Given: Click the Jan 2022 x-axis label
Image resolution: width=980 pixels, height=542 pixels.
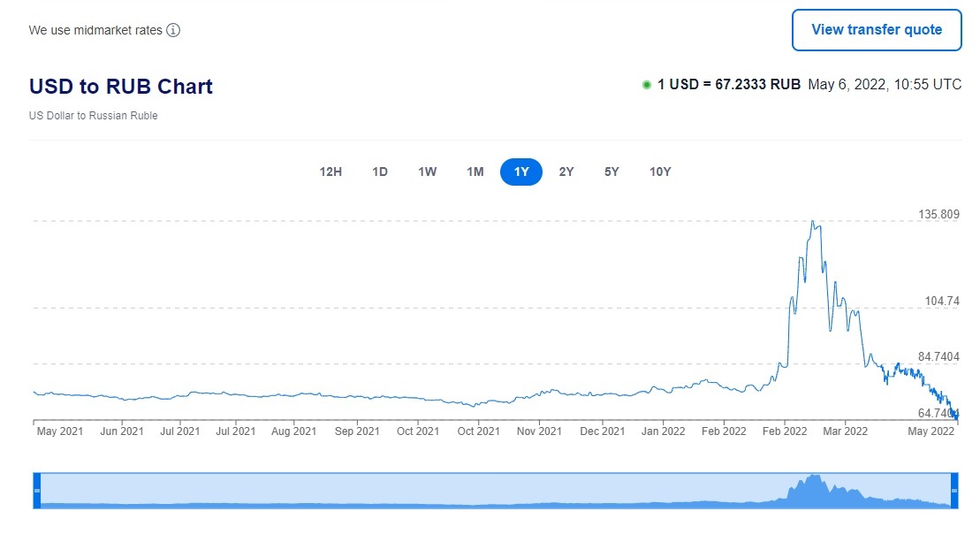Looking at the screenshot, I should 663,431.
